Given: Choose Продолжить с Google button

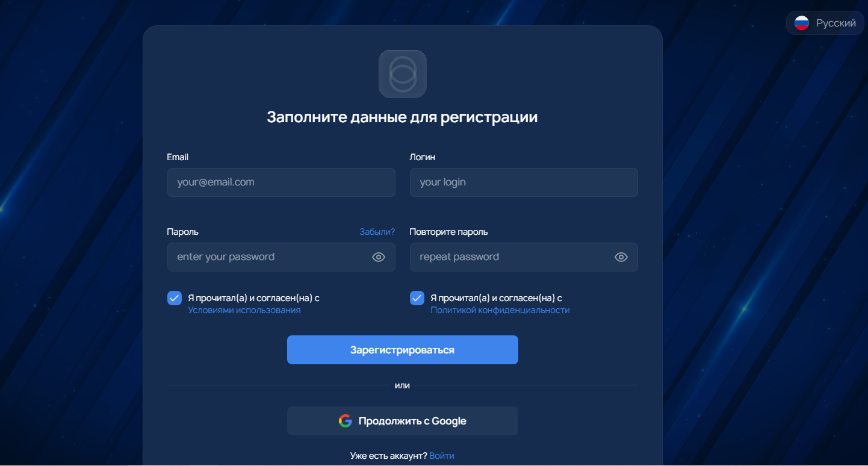Looking at the screenshot, I should coord(402,421).
